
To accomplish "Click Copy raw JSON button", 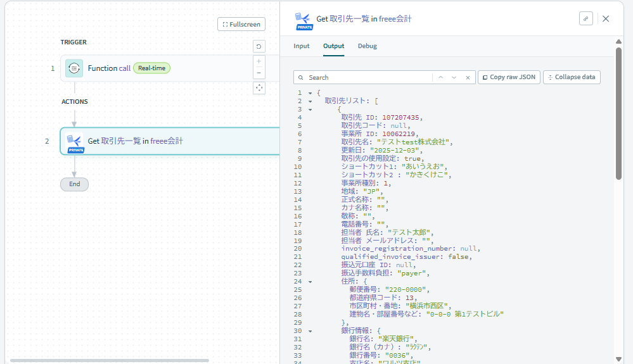I will point(509,77).
